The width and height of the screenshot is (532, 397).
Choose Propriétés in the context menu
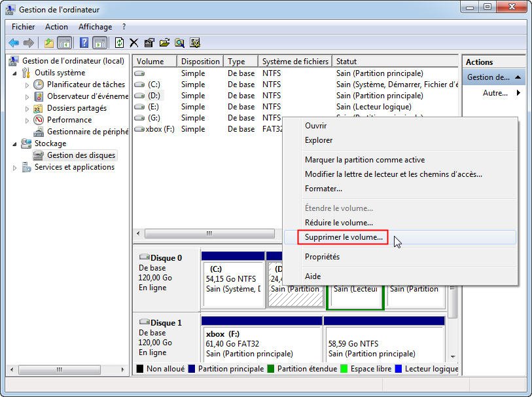400,257
